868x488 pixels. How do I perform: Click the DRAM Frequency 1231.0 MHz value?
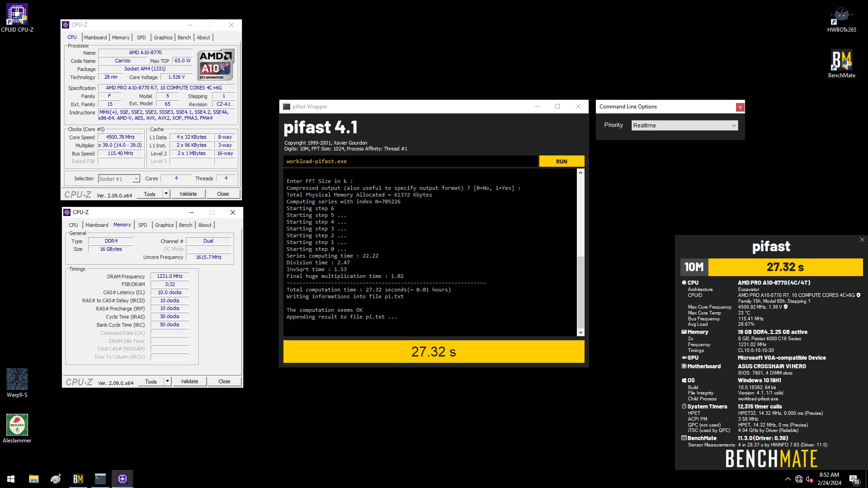170,276
